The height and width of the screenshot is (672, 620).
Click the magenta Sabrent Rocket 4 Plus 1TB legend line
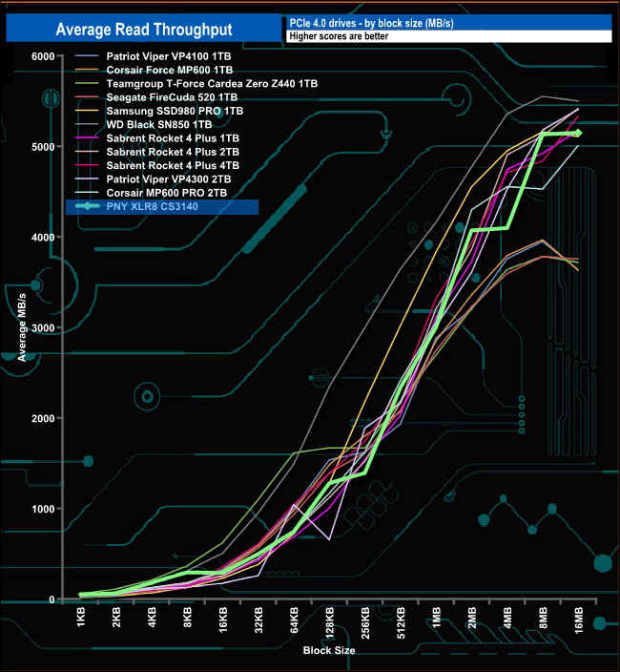[88, 138]
